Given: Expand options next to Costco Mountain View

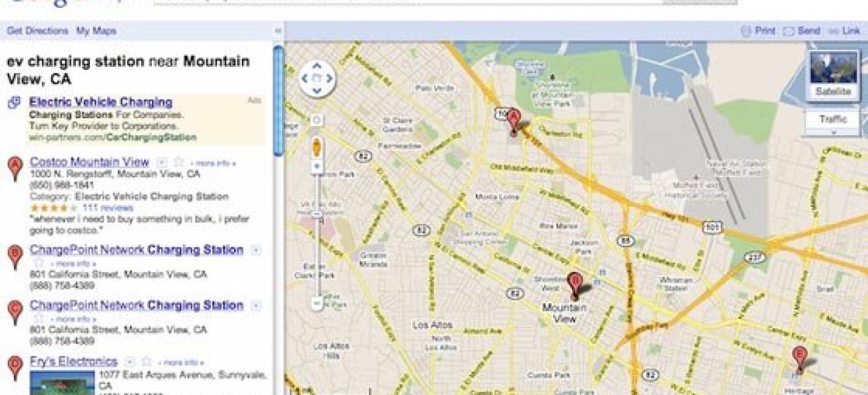Looking at the screenshot, I should (162, 162).
